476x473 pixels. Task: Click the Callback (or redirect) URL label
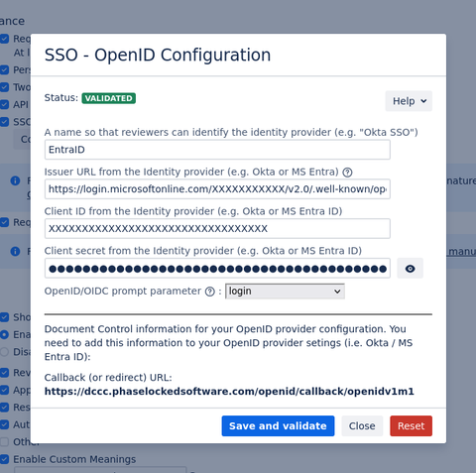(108, 378)
